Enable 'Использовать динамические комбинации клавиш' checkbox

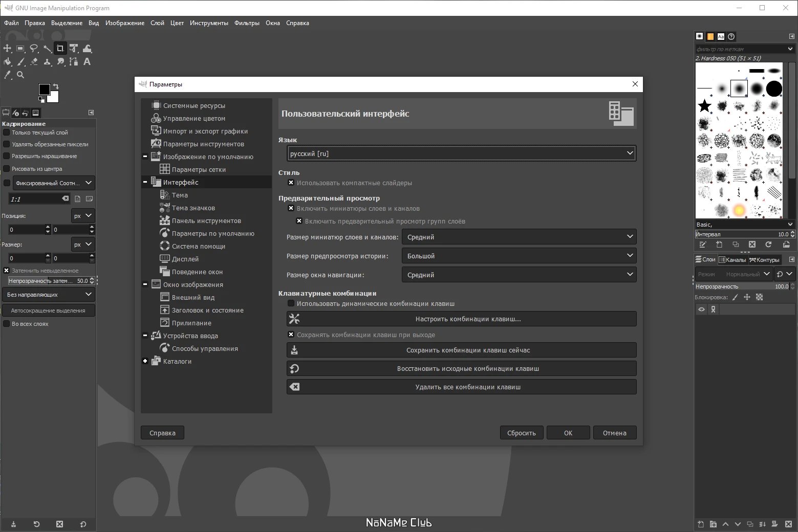291,303
